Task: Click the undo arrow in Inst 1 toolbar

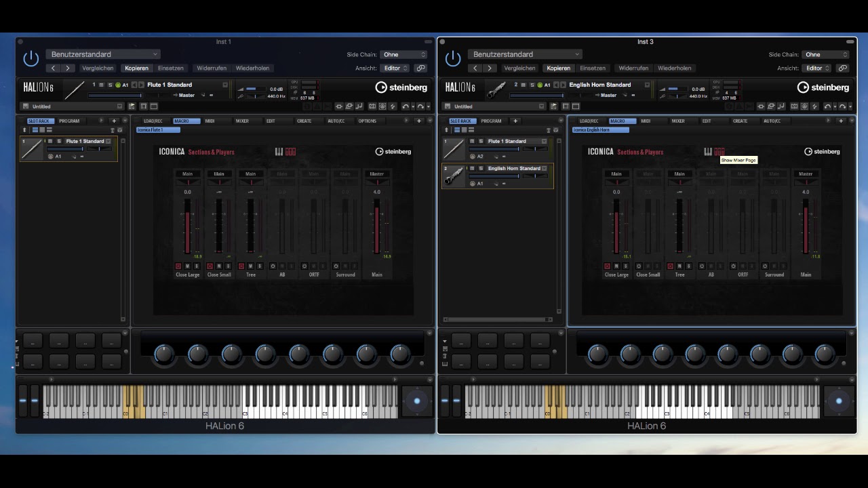Action: point(405,106)
